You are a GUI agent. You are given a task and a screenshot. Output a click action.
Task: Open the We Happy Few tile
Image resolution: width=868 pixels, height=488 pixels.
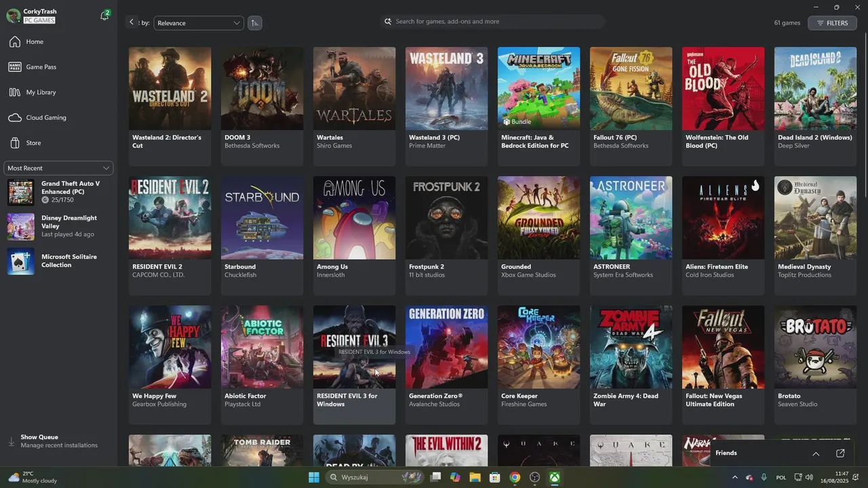pos(170,365)
